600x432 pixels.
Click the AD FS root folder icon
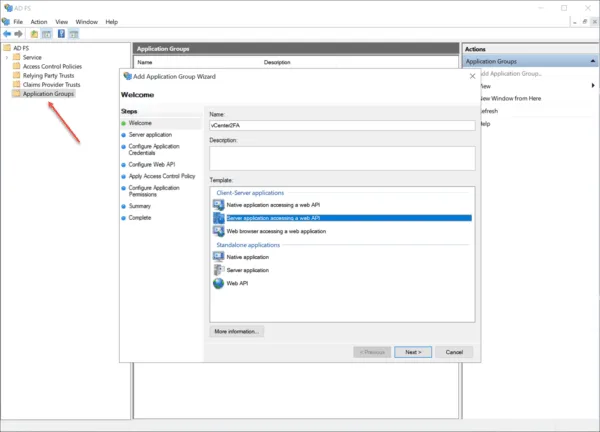click(7, 48)
